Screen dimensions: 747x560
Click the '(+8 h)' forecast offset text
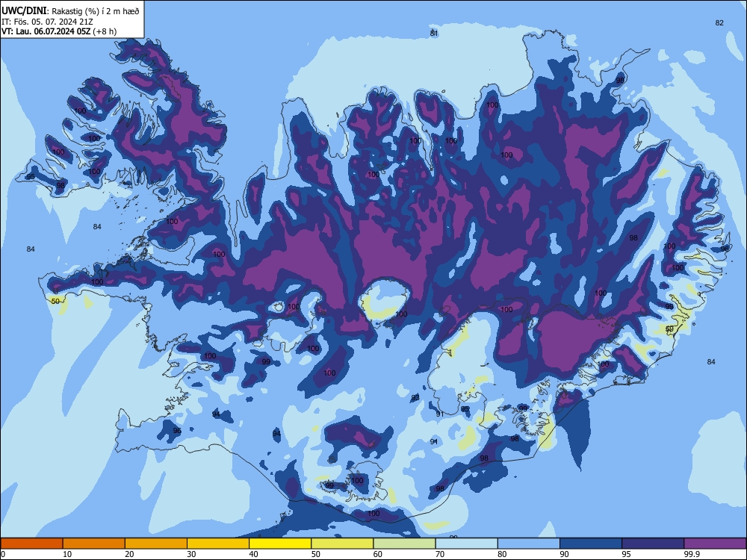pos(105,31)
